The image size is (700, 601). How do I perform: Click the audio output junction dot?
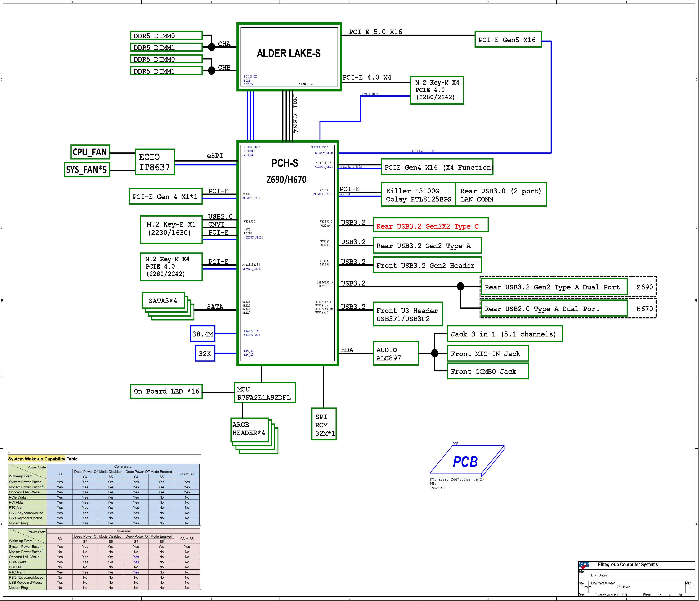(435, 353)
